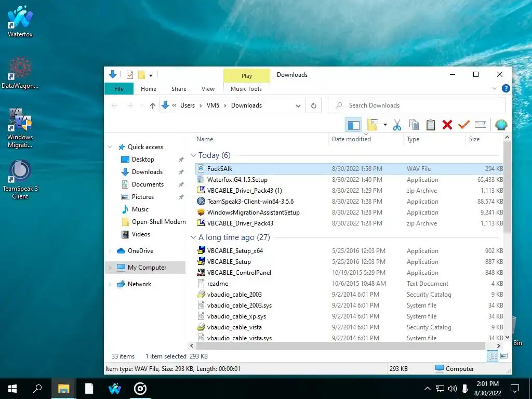Open Pictures in the navigation pane
Image resolution: width=532 pixels, height=399 pixels.
tap(142, 197)
